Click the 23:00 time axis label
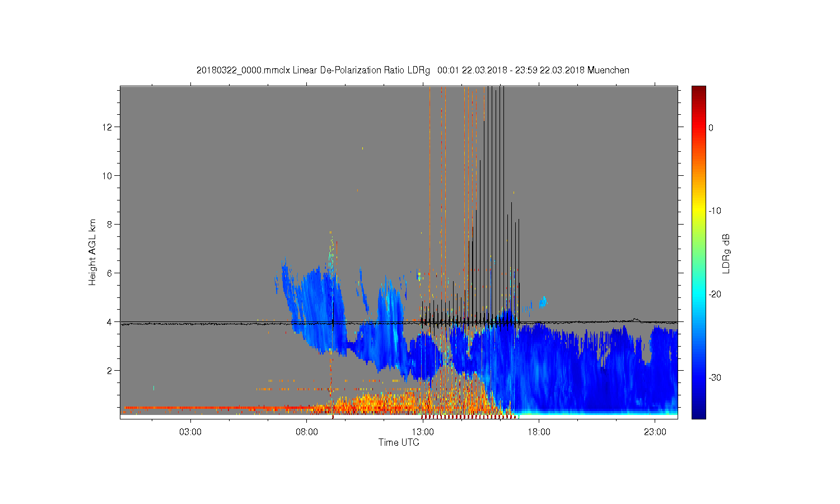This screenshot has width=840, height=504. 655,432
